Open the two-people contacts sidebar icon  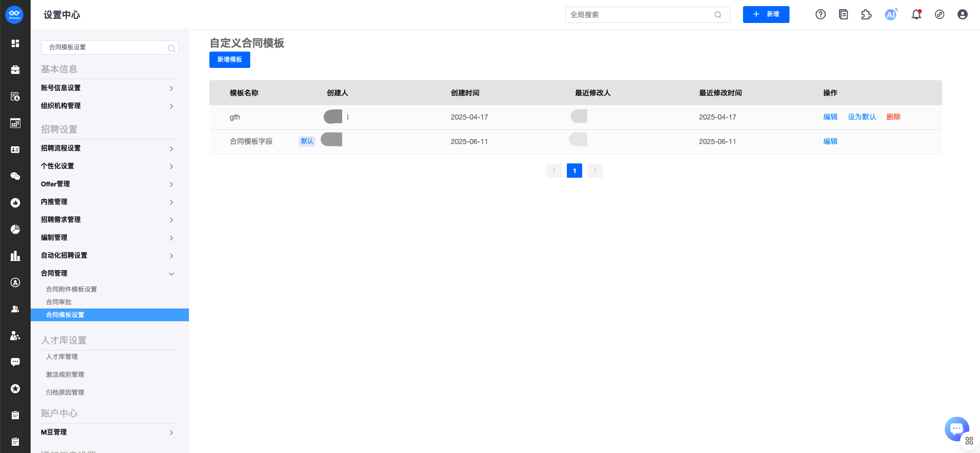tap(15, 309)
